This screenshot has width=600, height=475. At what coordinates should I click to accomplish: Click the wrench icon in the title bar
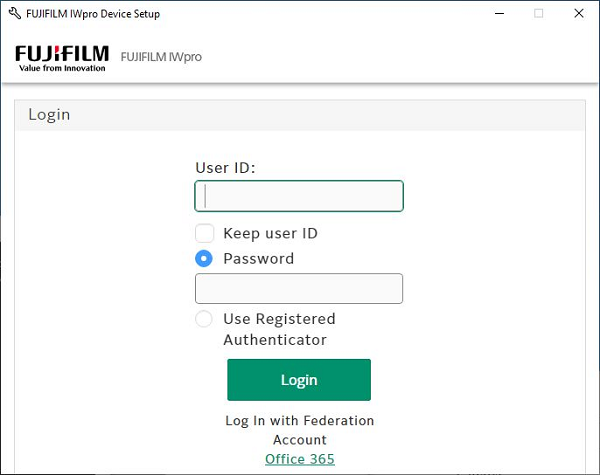[15, 14]
